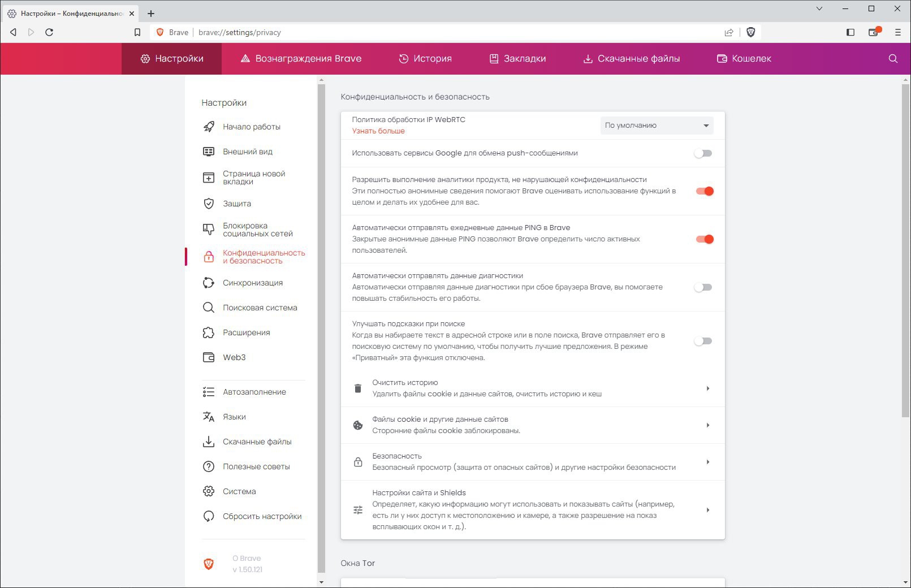Viewport: 911px width, 588px height.
Task: Click the Блокировка социальных сетей thumbs-down icon
Action: coord(209,229)
